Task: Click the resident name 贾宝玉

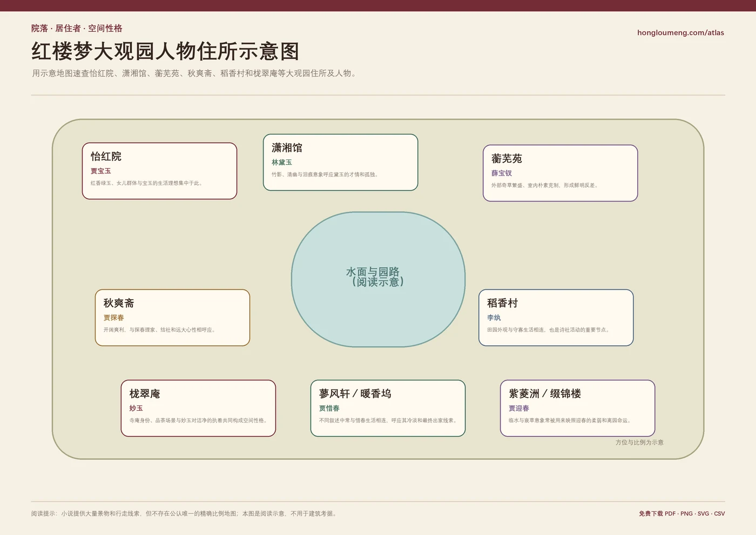Action: [x=101, y=171]
